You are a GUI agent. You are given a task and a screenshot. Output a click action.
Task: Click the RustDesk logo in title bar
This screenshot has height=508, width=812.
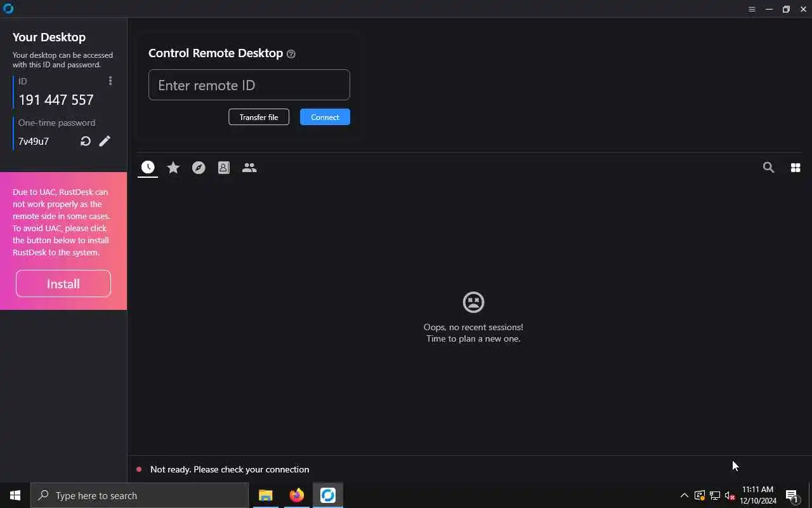click(8, 9)
